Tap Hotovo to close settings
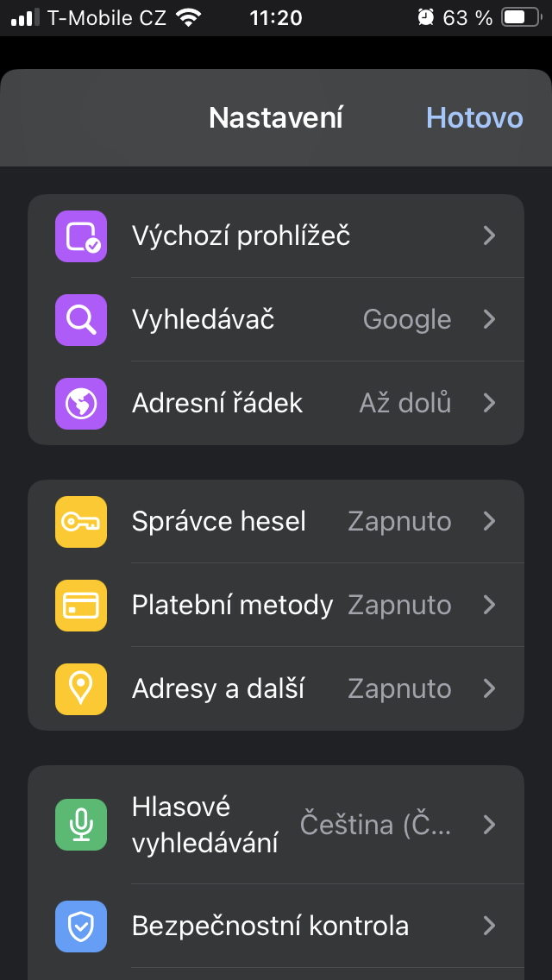552x980 pixels. point(474,117)
